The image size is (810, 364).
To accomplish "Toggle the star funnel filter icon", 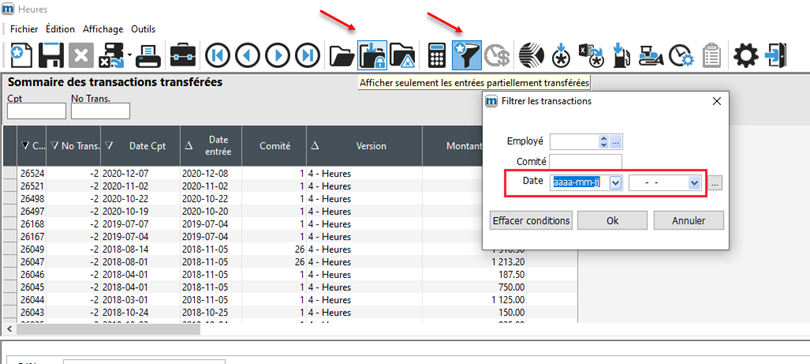I will 467,56.
